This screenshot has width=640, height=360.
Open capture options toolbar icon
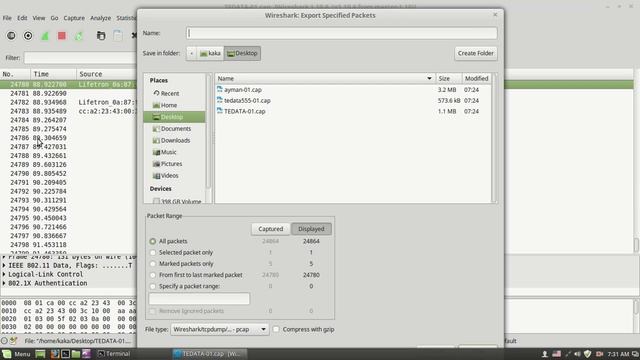[28, 36]
